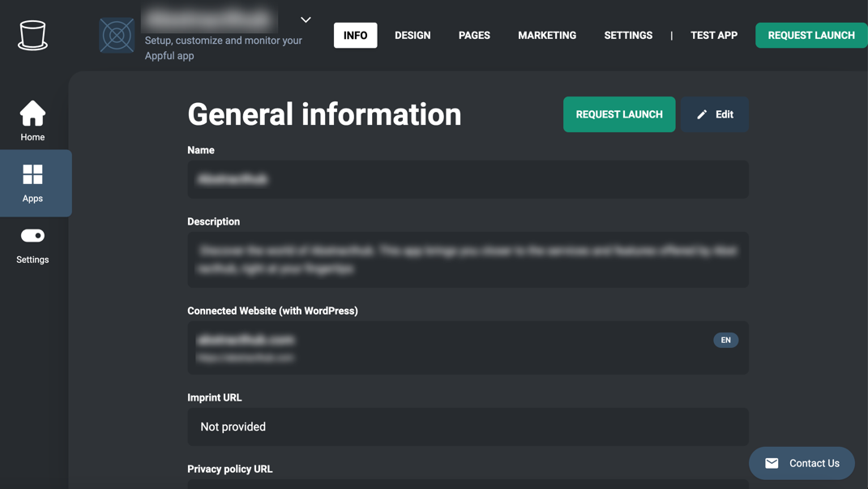
Task: Click the envelope Contact Us icon
Action: pyautogui.click(x=772, y=463)
